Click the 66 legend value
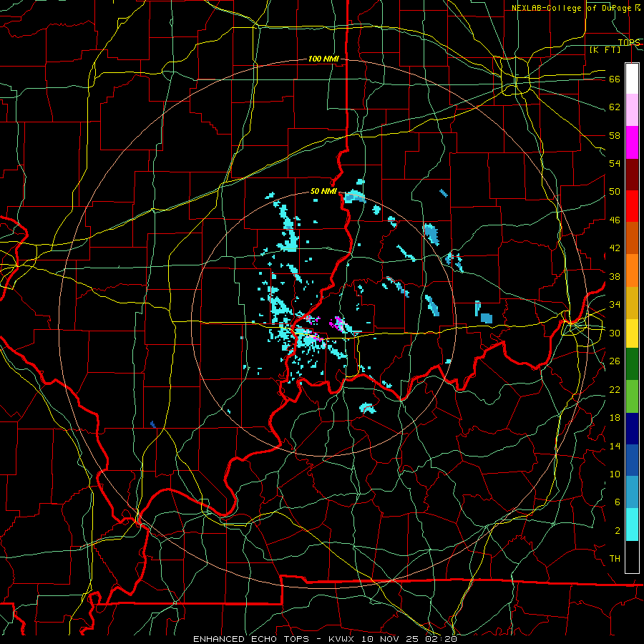Viewport: 644px width, 644px height. pyautogui.click(x=615, y=79)
